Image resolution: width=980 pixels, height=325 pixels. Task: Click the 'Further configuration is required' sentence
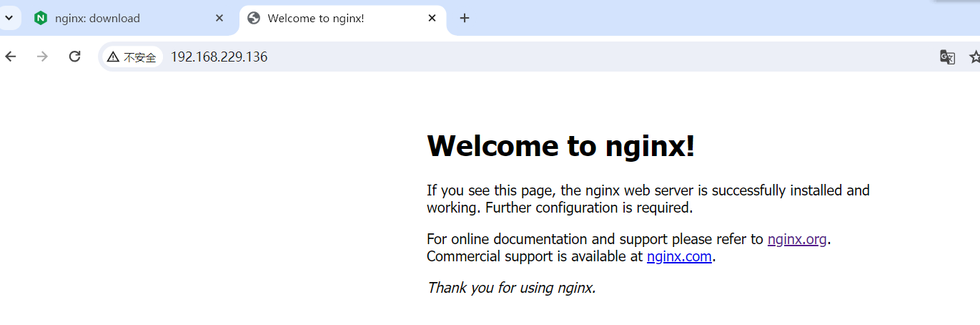(x=590, y=208)
